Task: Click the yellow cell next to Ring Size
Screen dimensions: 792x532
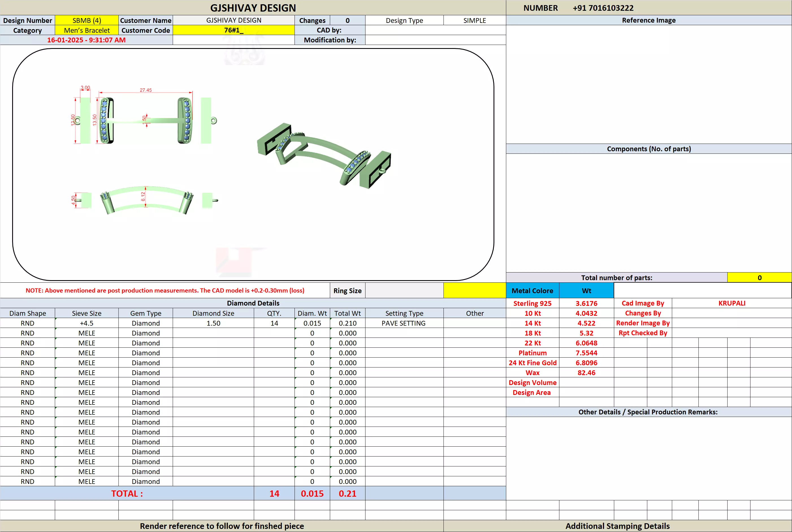Action: (474, 290)
